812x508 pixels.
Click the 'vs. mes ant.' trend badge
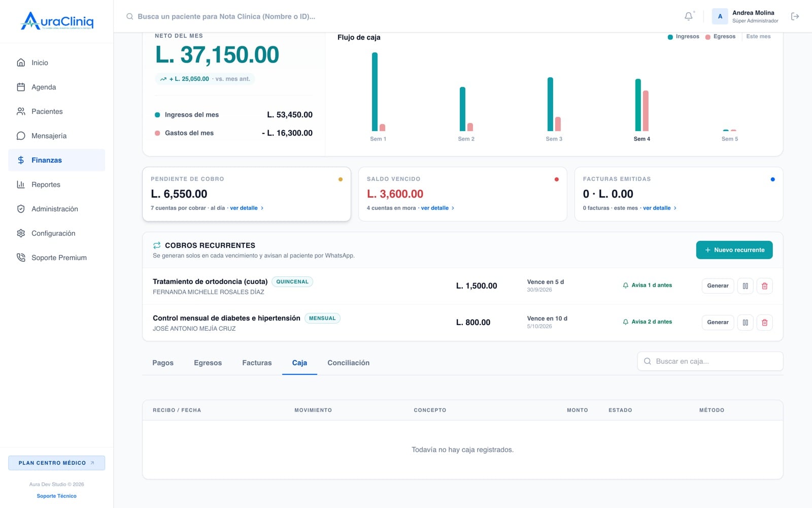pyautogui.click(x=205, y=79)
